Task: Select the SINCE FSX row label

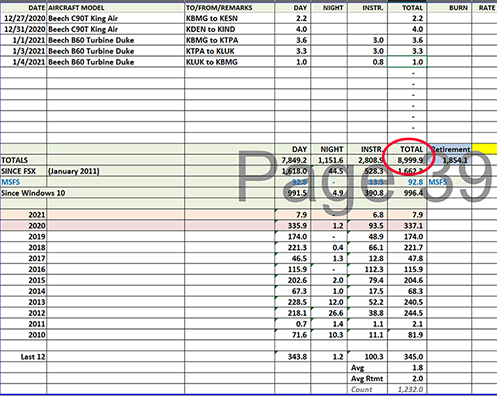Action: click(x=23, y=171)
